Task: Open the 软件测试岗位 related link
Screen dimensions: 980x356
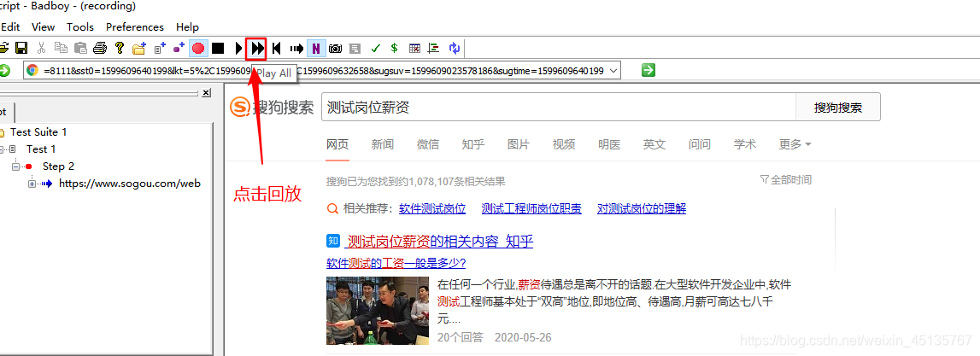Action: [x=432, y=208]
